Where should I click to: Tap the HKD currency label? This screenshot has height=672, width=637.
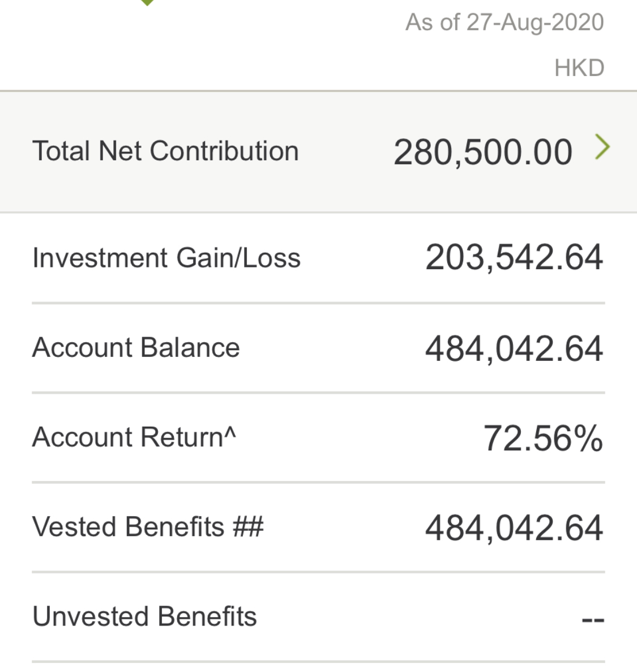click(579, 68)
